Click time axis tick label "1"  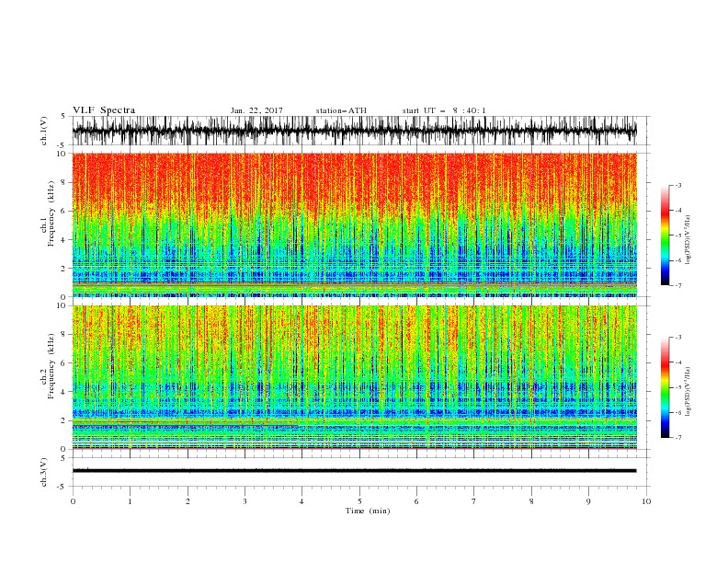coord(130,501)
